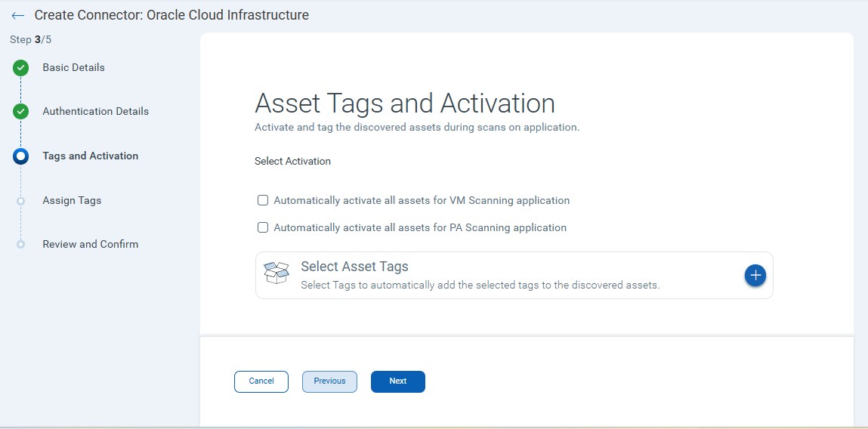
Task: Click the open box icon in Select Asset Tags
Action: [x=276, y=273]
